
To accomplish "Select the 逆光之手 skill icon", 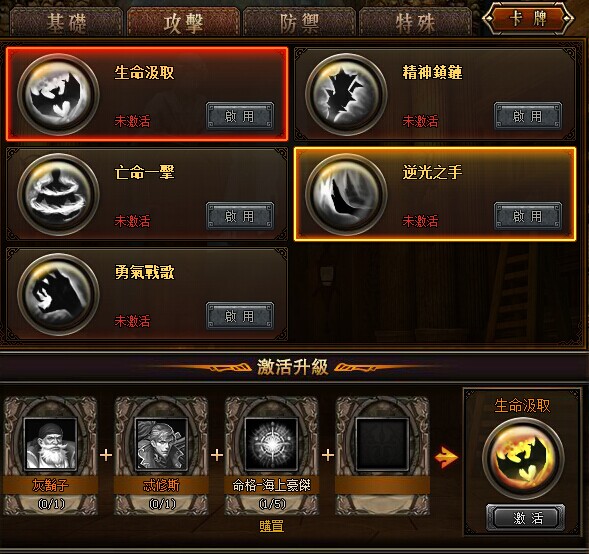I will tap(346, 194).
